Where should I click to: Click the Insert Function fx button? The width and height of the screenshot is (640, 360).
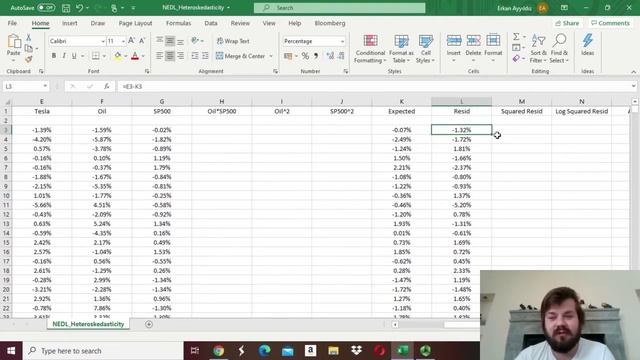point(107,87)
